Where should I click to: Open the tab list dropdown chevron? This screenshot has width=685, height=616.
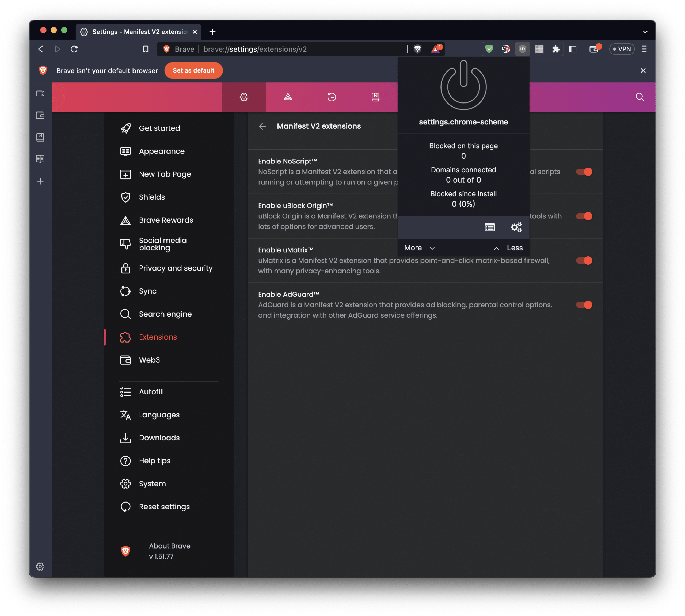[x=645, y=32]
